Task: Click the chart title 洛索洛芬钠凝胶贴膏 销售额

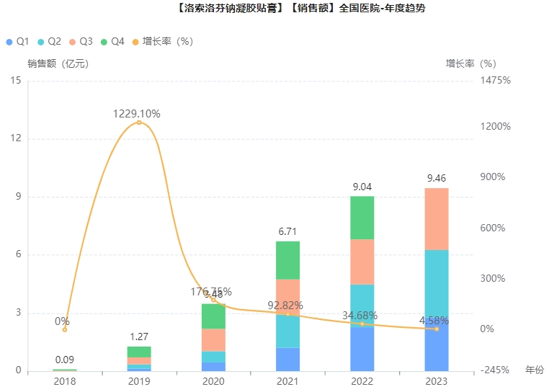Action: pyautogui.click(x=301, y=8)
